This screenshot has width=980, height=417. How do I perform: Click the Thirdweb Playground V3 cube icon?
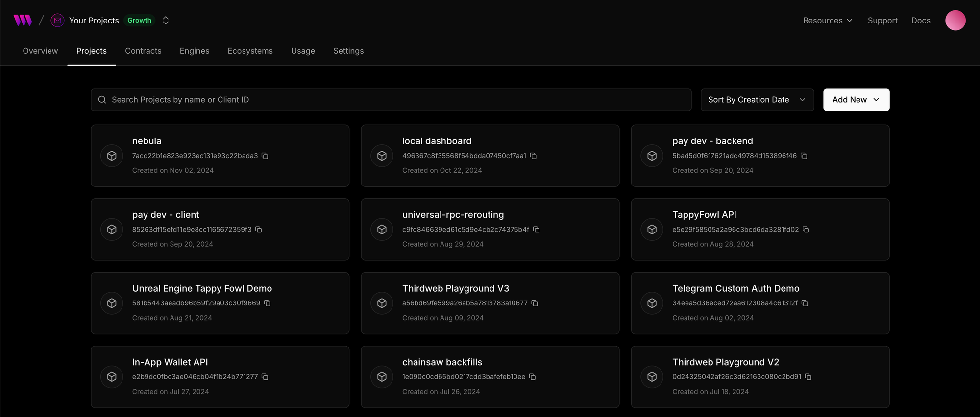(x=382, y=303)
